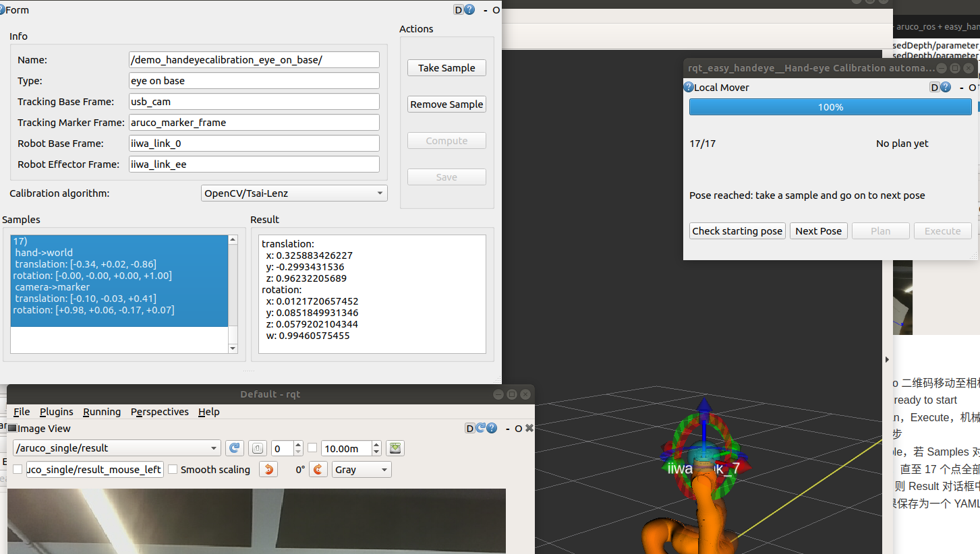
Task: Save the current camera image
Action: tap(395, 448)
